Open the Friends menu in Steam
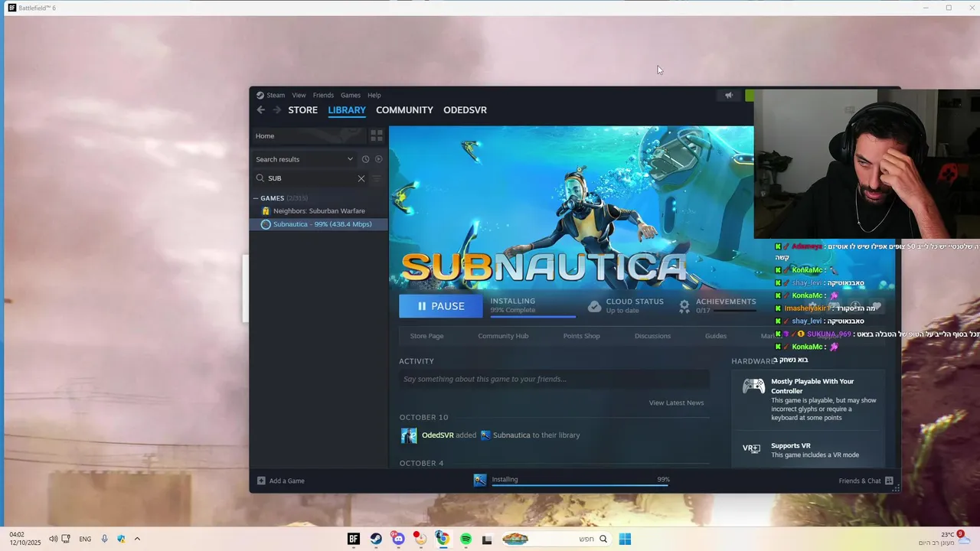The width and height of the screenshot is (980, 551). 323,95
